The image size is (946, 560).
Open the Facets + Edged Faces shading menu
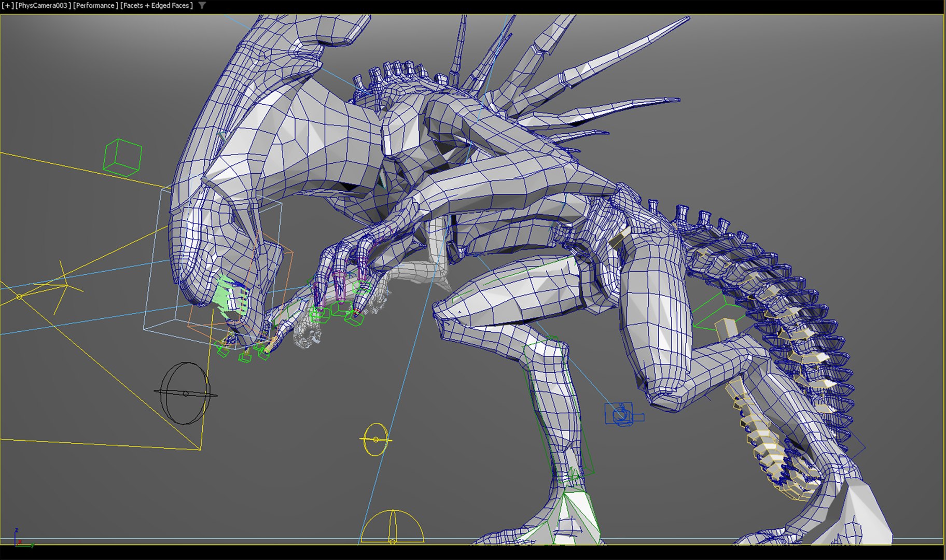[157, 6]
